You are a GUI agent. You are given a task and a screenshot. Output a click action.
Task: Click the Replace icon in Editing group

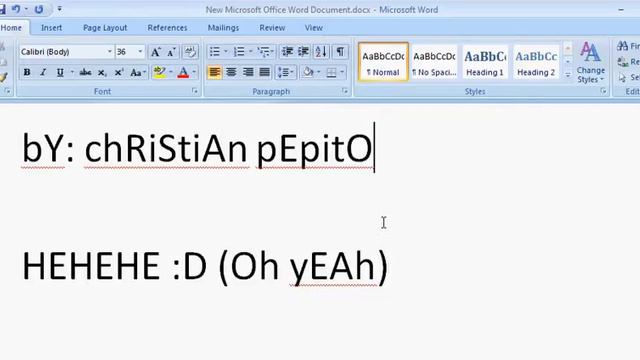click(623, 62)
